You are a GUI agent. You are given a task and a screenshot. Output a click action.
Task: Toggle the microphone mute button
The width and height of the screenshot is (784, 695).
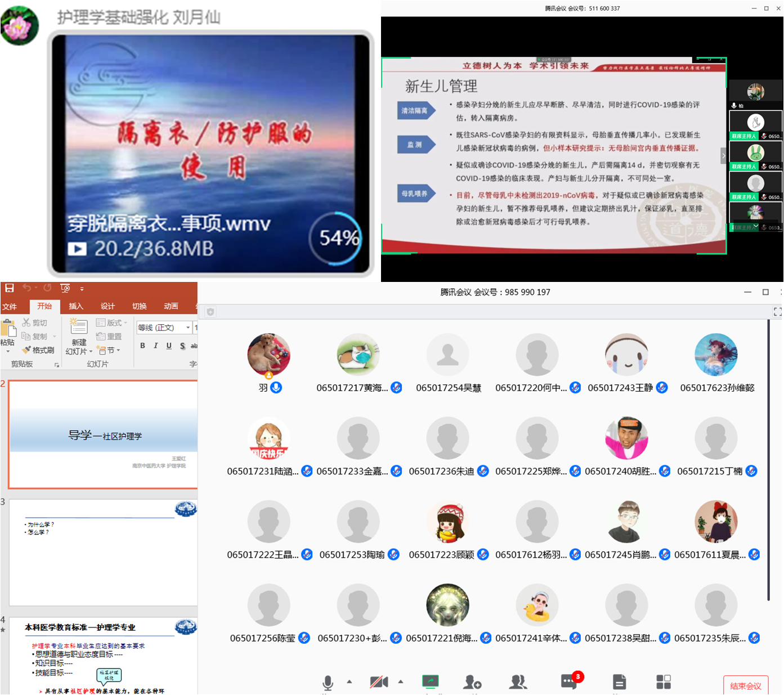pyautogui.click(x=328, y=683)
